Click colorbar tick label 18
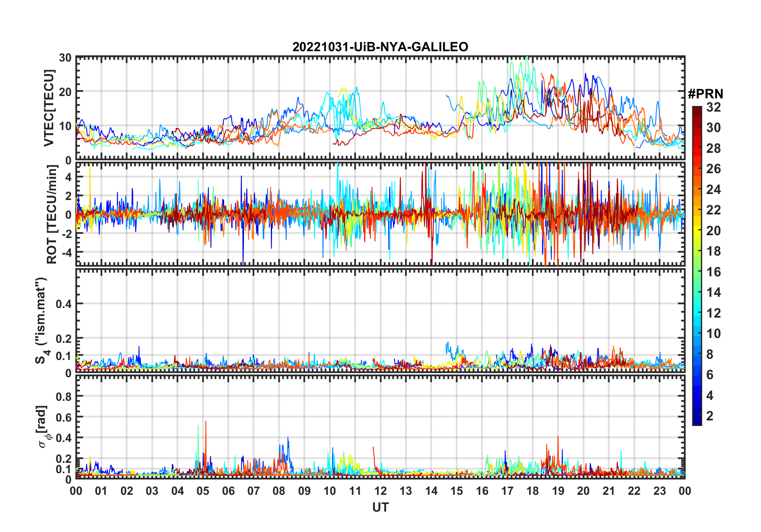Viewport: 761px width, 532px height. point(713,251)
